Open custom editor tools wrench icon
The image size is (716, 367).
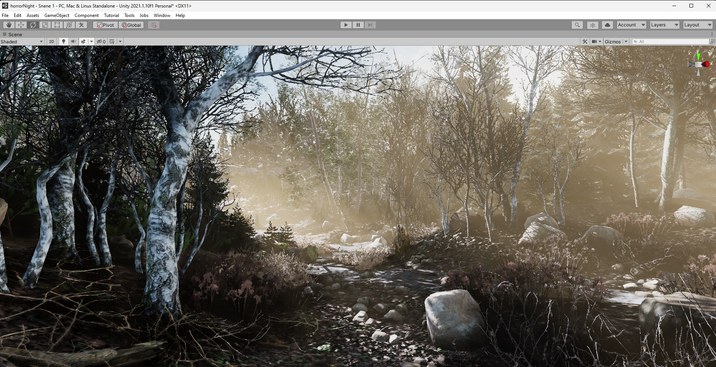click(x=81, y=25)
